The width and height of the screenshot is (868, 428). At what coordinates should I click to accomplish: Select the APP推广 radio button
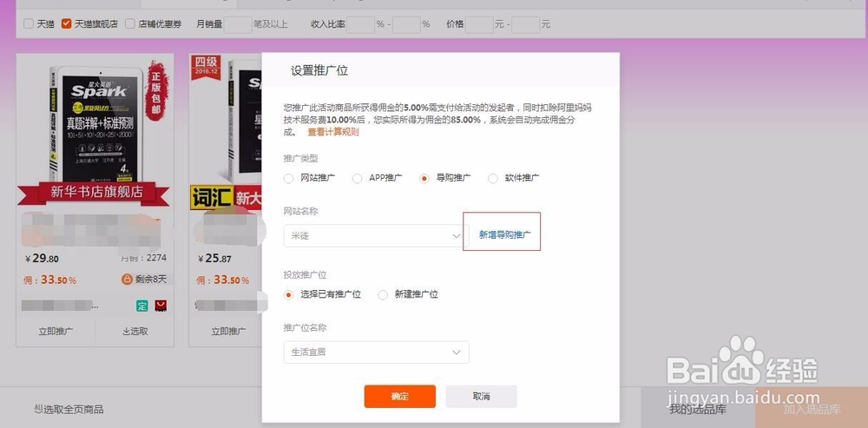tap(357, 178)
